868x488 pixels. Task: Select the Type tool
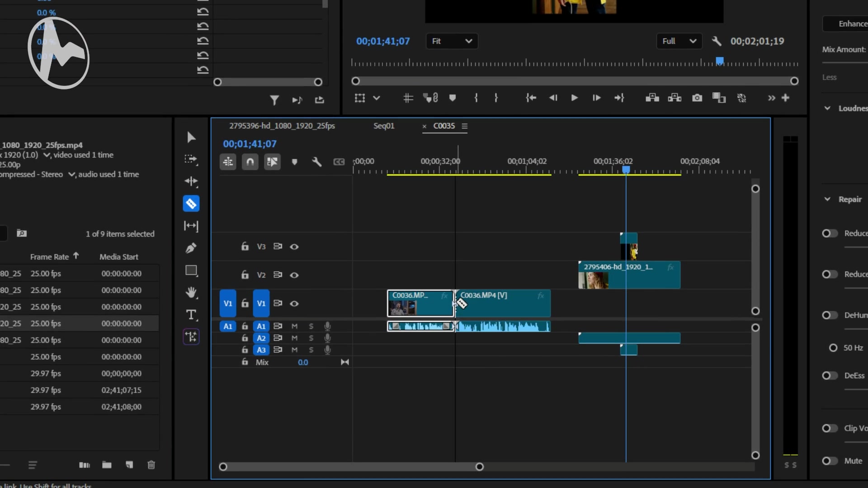[191, 314]
